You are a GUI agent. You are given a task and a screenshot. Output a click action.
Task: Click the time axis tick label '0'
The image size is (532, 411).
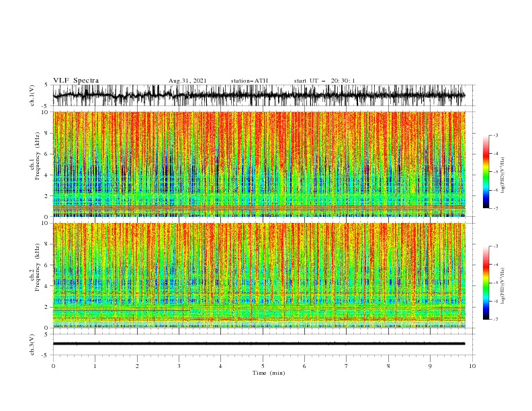tap(53, 366)
